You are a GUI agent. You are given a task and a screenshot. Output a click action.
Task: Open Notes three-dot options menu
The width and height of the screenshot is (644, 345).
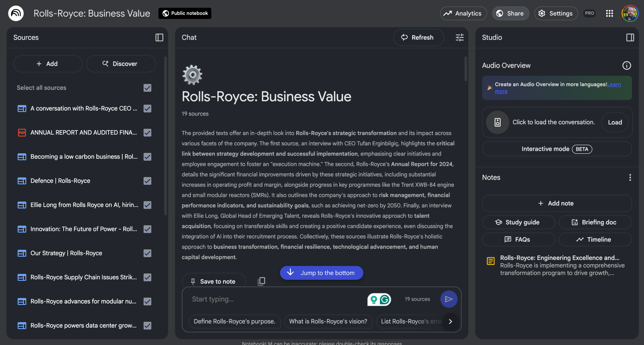pyautogui.click(x=630, y=178)
